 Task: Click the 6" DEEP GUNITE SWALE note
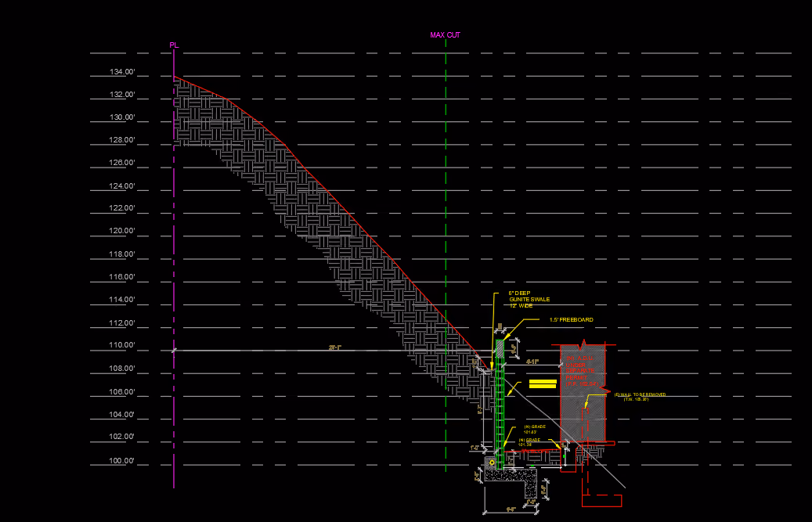(529, 300)
